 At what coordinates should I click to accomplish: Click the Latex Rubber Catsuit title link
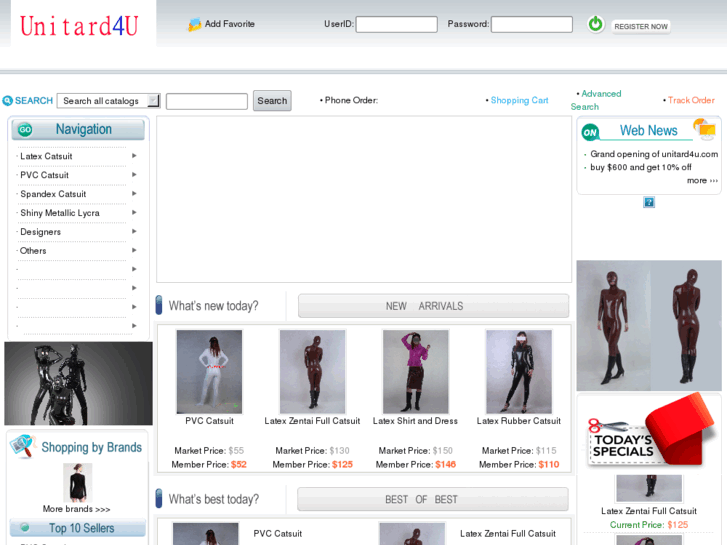click(x=519, y=421)
